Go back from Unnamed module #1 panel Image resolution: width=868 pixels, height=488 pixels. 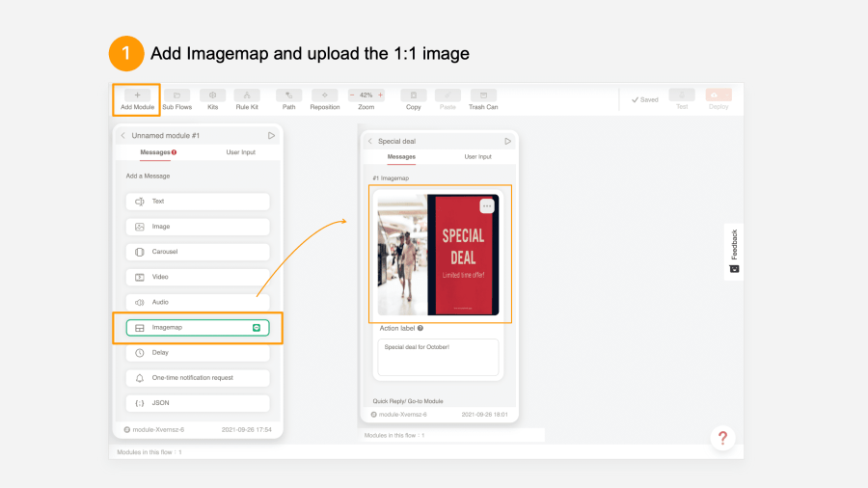[122, 136]
